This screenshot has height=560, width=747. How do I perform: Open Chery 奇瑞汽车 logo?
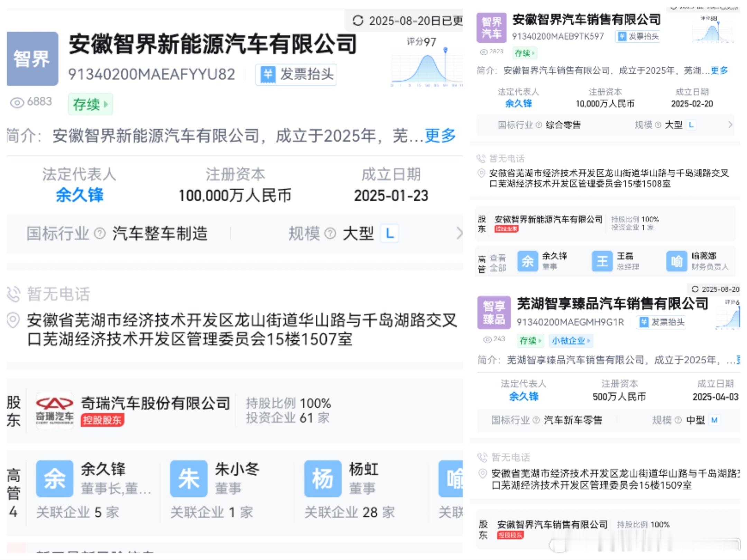point(55,411)
